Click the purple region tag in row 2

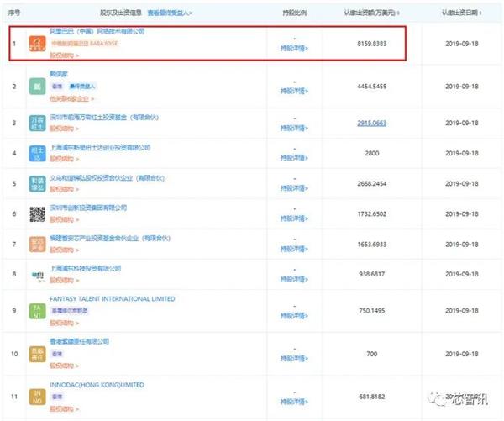click(x=57, y=87)
